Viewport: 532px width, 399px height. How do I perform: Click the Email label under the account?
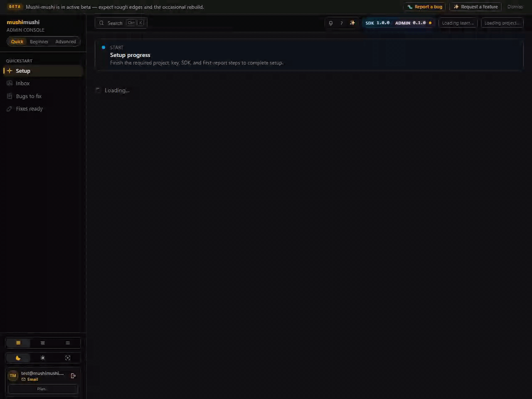(x=32, y=379)
